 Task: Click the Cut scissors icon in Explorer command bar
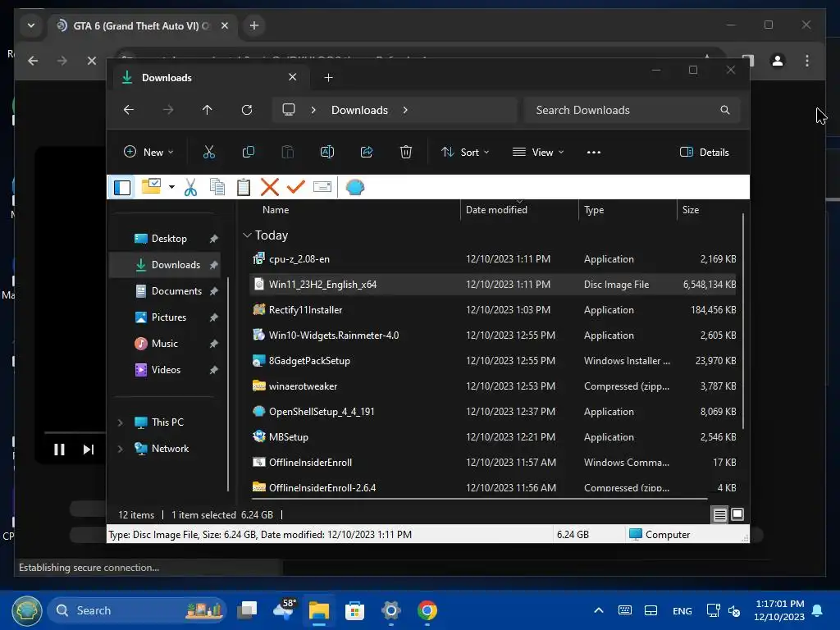(x=209, y=152)
